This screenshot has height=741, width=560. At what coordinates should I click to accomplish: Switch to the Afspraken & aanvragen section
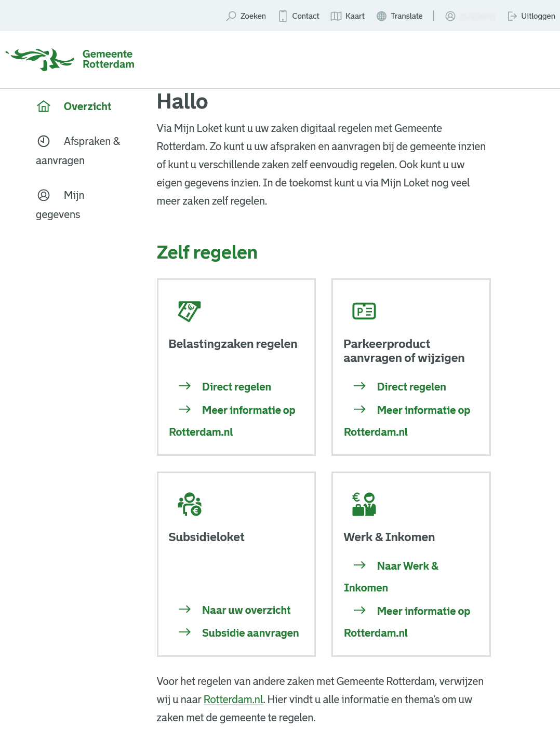tap(92, 141)
